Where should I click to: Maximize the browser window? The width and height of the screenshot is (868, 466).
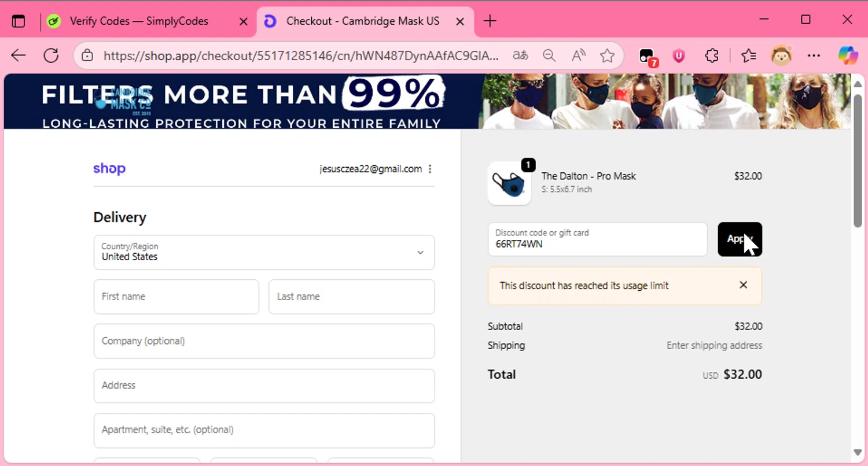click(806, 20)
